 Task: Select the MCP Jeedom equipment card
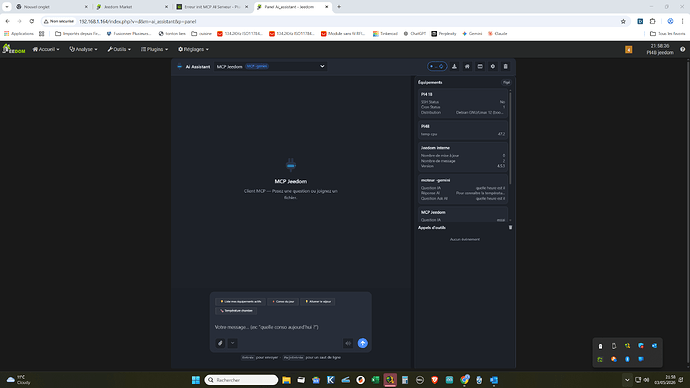coord(463,215)
